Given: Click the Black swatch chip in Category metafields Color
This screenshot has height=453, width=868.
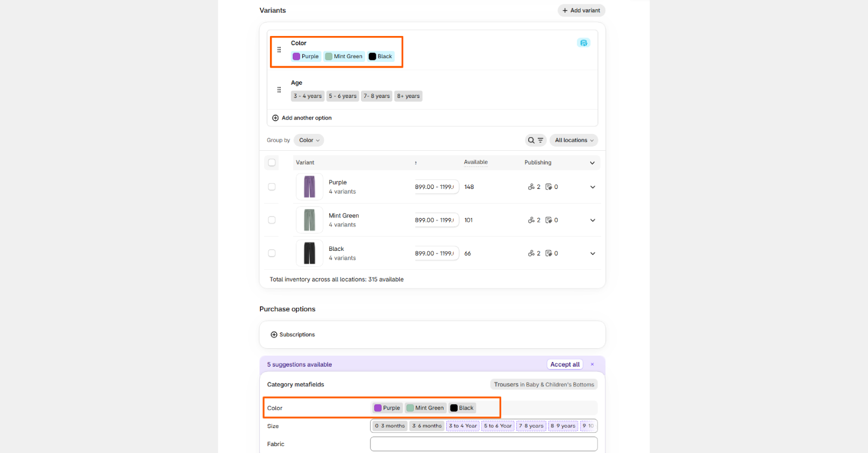Looking at the screenshot, I should pyautogui.click(x=462, y=408).
